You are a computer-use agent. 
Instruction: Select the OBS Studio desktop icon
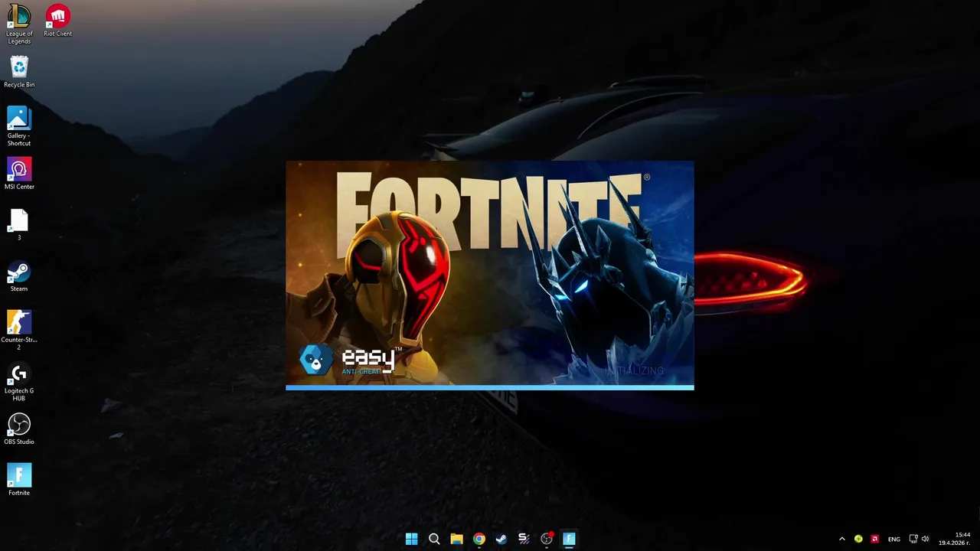[x=19, y=429]
